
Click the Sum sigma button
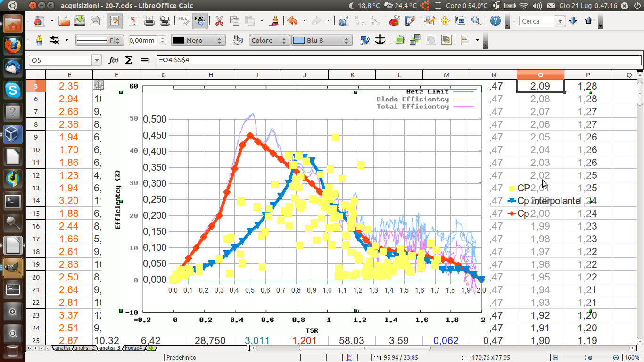point(128,60)
